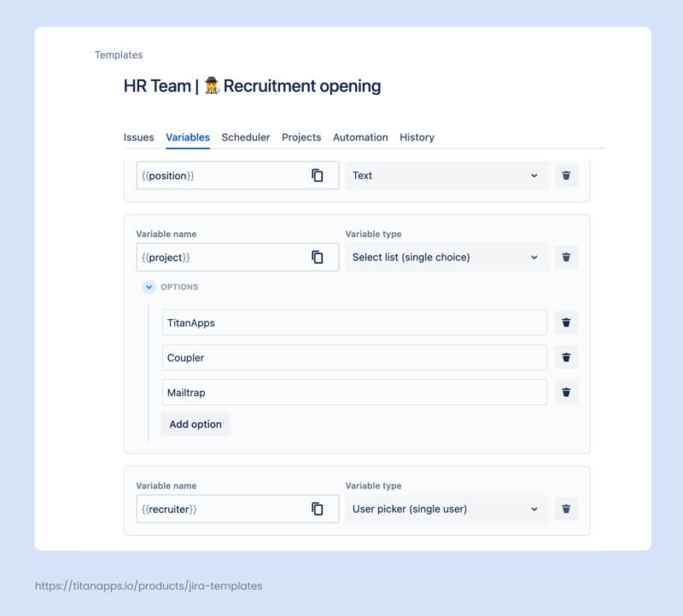Copy the {{project}} variable name

(x=318, y=257)
